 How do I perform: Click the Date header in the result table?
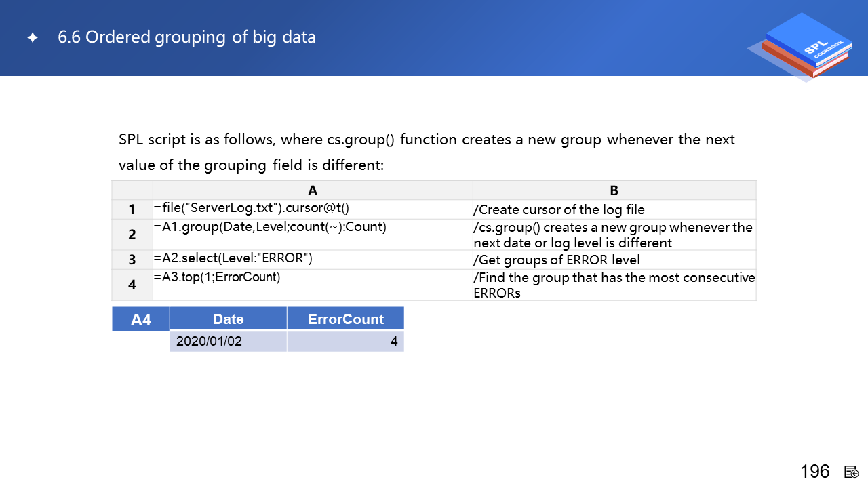[228, 319]
